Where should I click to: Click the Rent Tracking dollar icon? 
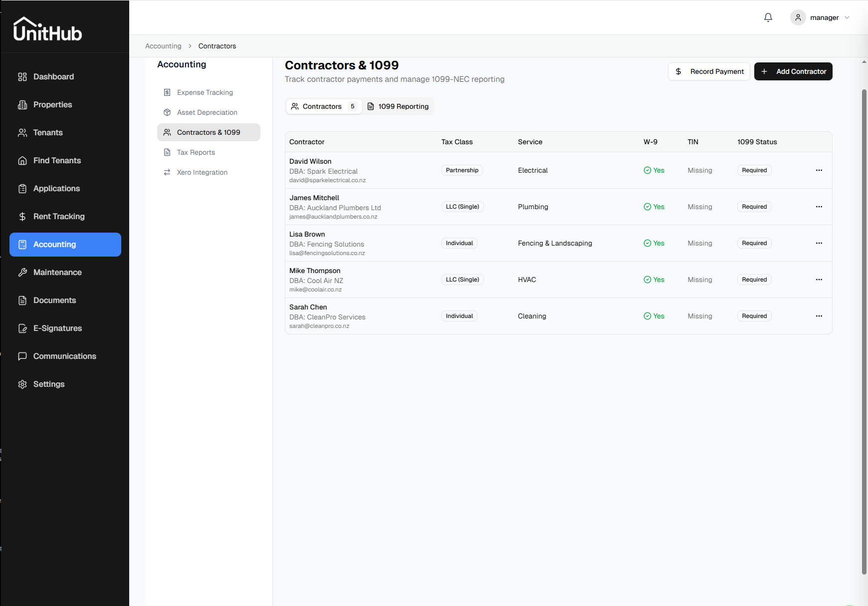click(x=22, y=217)
